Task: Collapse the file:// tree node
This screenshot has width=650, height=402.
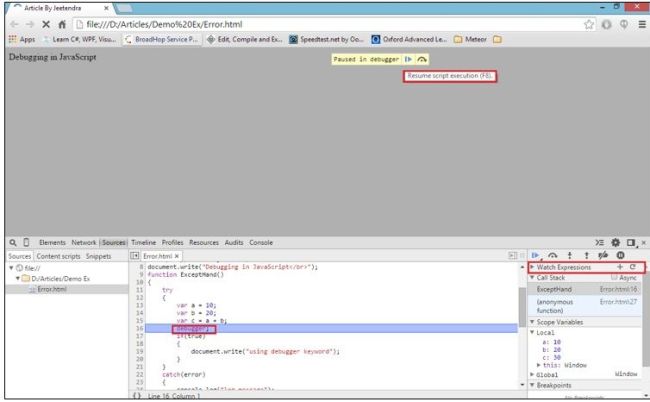Action: (x=11, y=268)
